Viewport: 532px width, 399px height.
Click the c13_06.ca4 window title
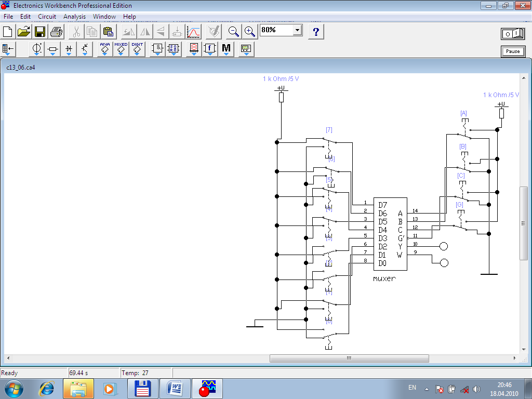coord(21,68)
